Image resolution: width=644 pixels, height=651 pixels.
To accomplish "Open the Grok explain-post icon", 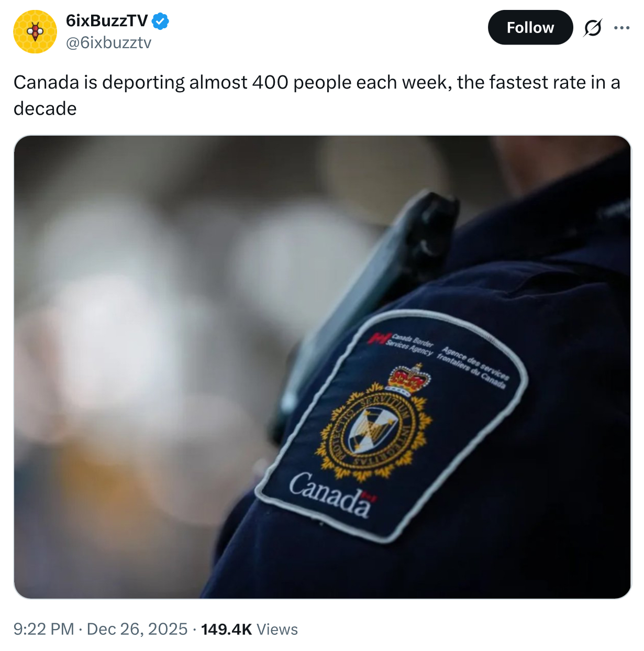I will click(x=593, y=27).
